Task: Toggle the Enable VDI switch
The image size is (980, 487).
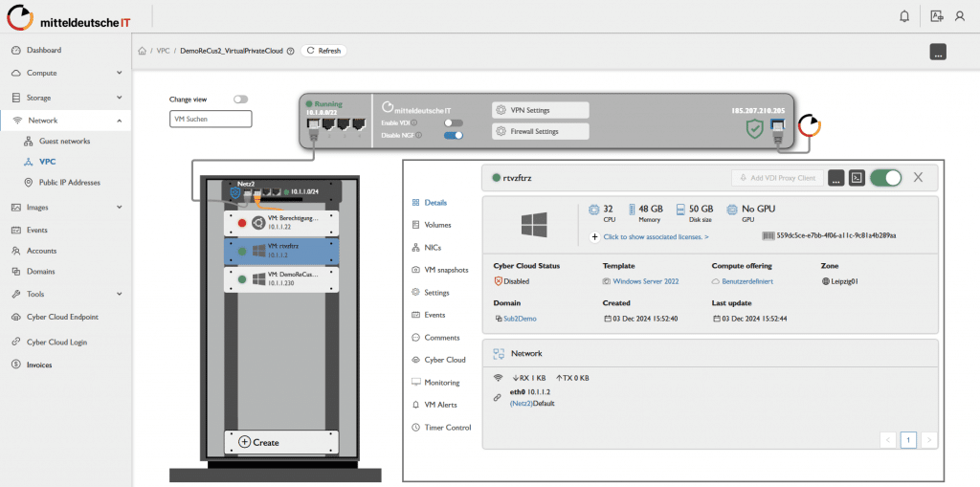Action: tap(453, 123)
